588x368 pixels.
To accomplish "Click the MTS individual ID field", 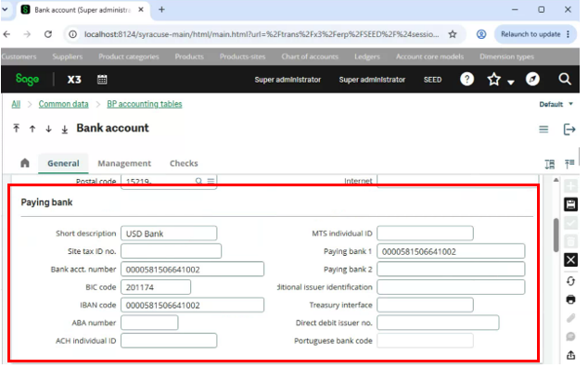I will (x=425, y=233).
